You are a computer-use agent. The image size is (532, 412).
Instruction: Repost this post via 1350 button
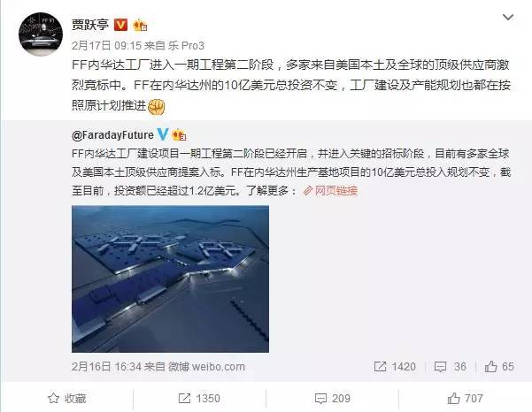(x=199, y=398)
